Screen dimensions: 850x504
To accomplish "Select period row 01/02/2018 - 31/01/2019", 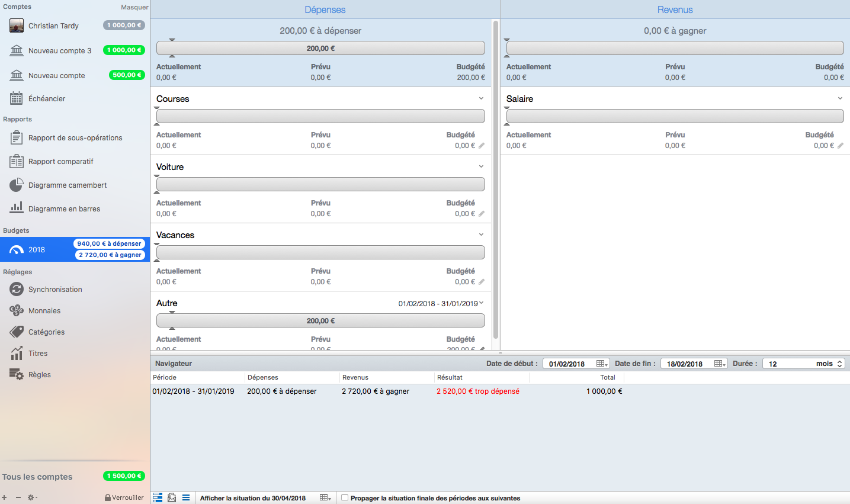I will coord(500,391).
